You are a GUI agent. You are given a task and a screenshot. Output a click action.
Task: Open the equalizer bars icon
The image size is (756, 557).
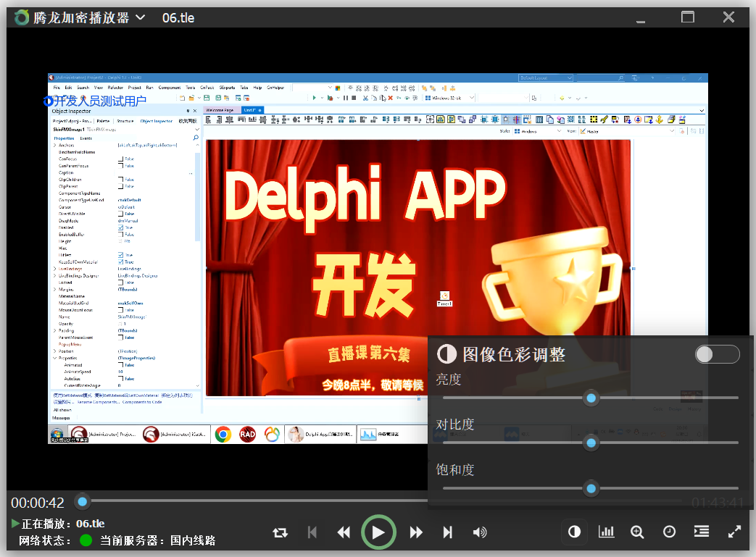tap(606, 532)
